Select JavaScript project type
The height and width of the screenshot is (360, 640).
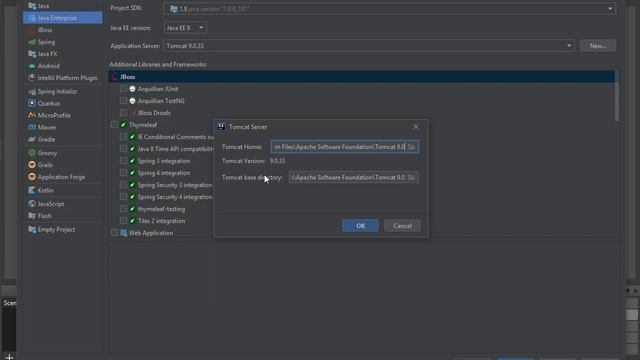(51, 203)
